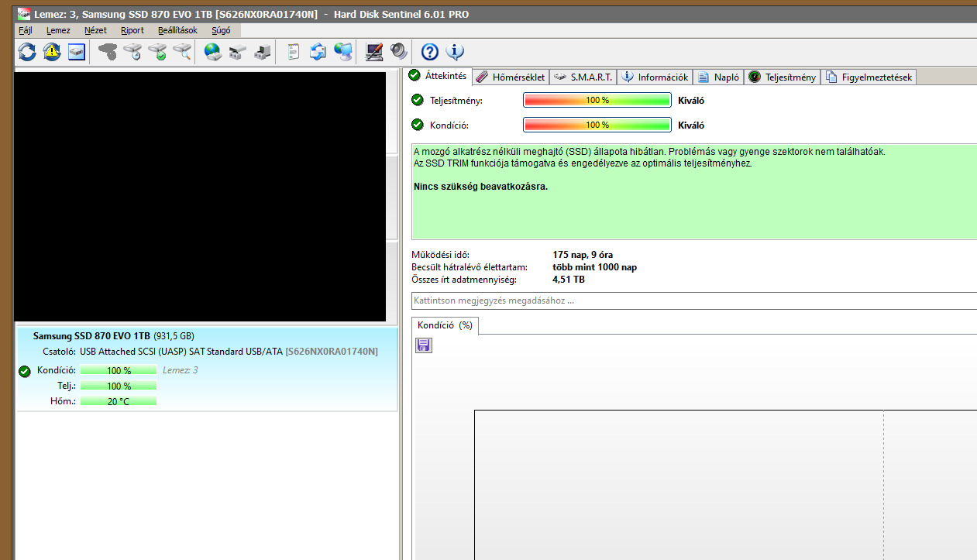Image resolution: width=977 pixels, height=560 pixels.
Task: Click the globe over disk toolbar icon
Action: click(x=213, y=52)
